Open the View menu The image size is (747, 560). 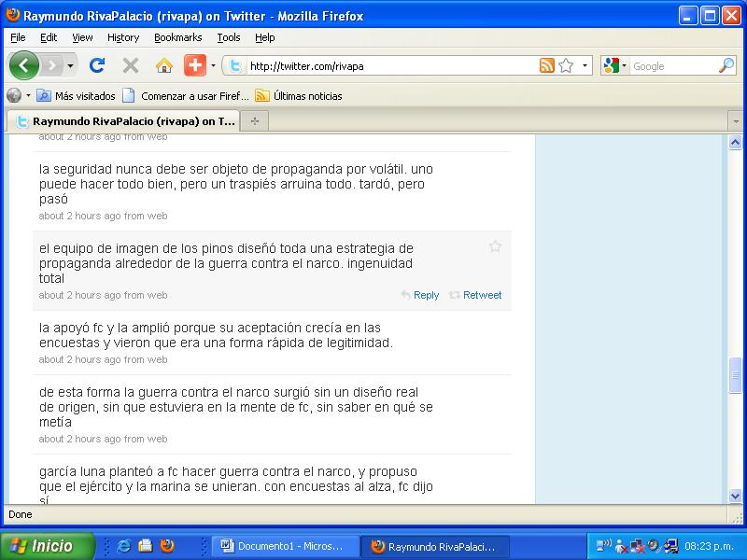(82, 37)
